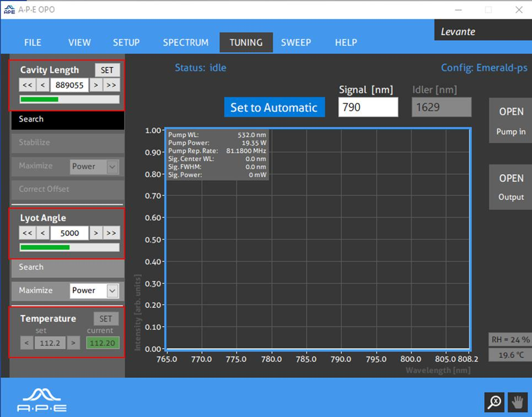The image size is (532, 417).
Task: Click Cavity Length single step increase arrow
Action: click(x=96, y=85)
